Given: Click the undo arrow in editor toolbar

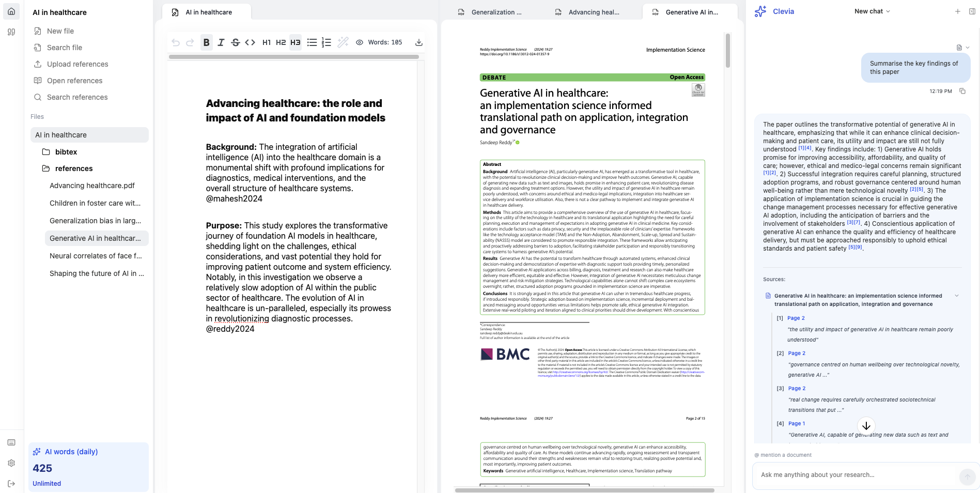Looking at the screenshot, I should pyautogui.click(x=176, y=42).
